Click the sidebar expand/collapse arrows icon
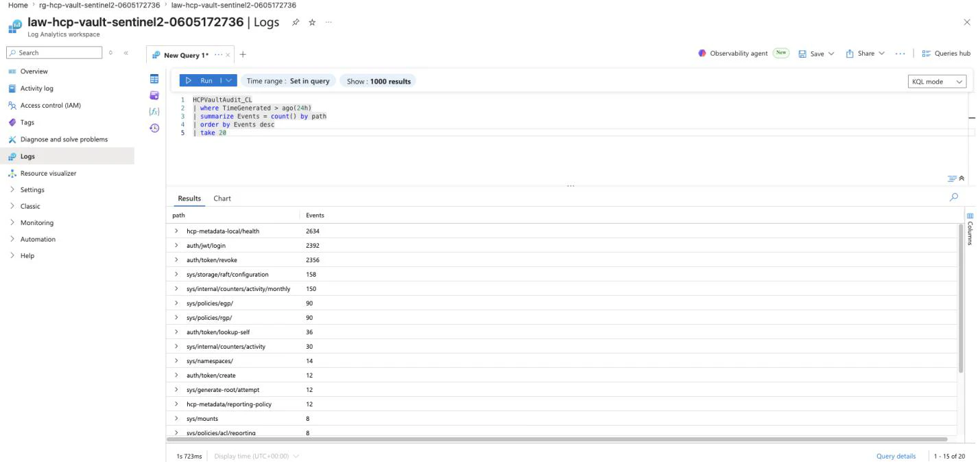Screen dimensions: 980x462 (112, 53)
